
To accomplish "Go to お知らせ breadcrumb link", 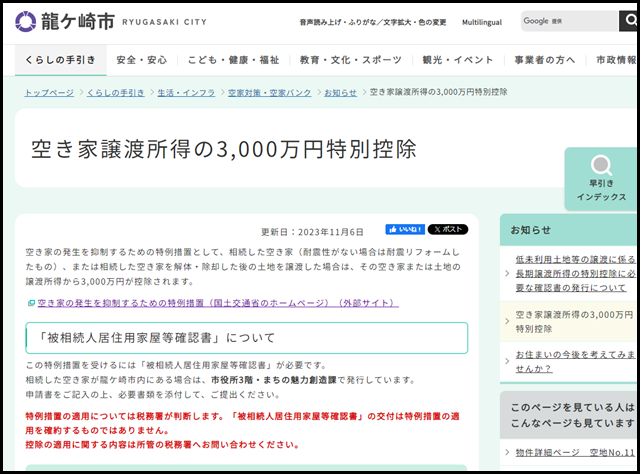I will [340, 93].
